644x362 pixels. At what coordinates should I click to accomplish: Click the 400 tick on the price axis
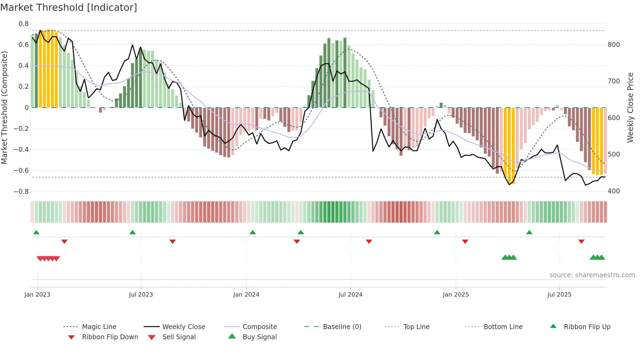[x=614, y=191]
